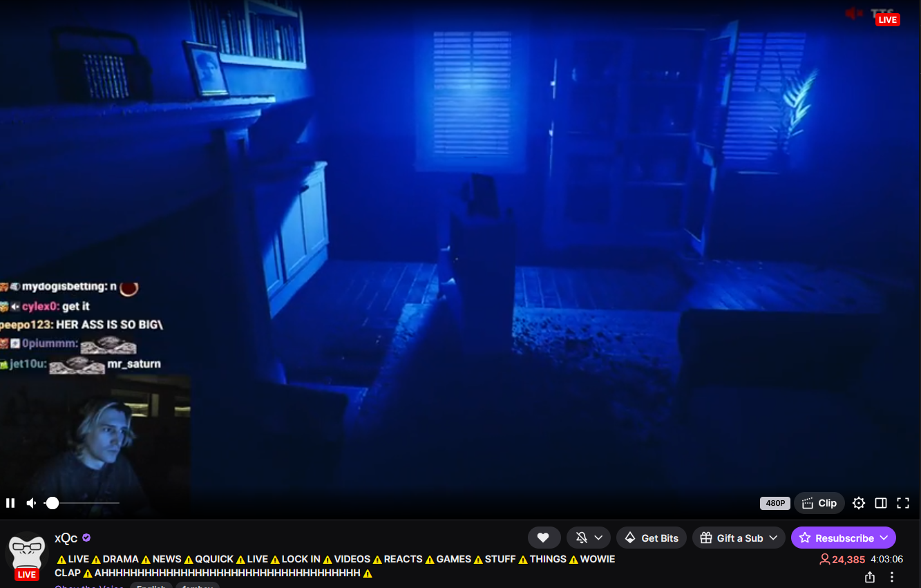This screenshot has height=588, width=921.
Task: Pause the live stream playback
Action: point(10,503)
